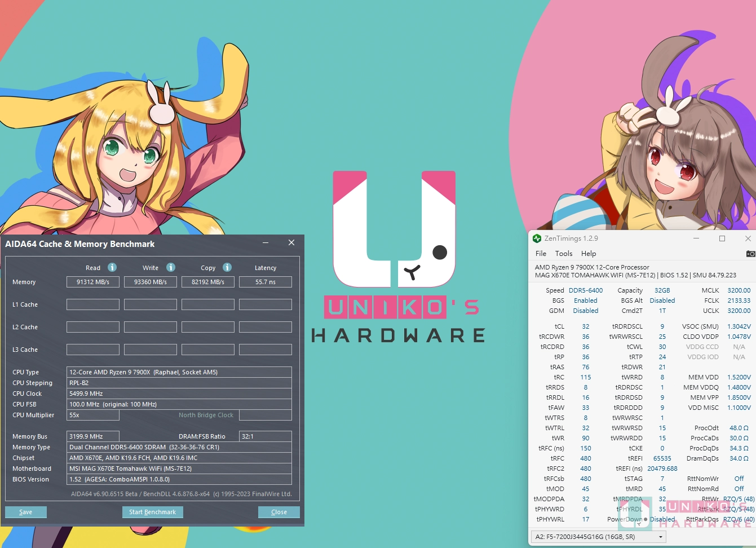756x548 pixels.
Task: Click the tREFI value 65535
Action: (x=662, y=458)
